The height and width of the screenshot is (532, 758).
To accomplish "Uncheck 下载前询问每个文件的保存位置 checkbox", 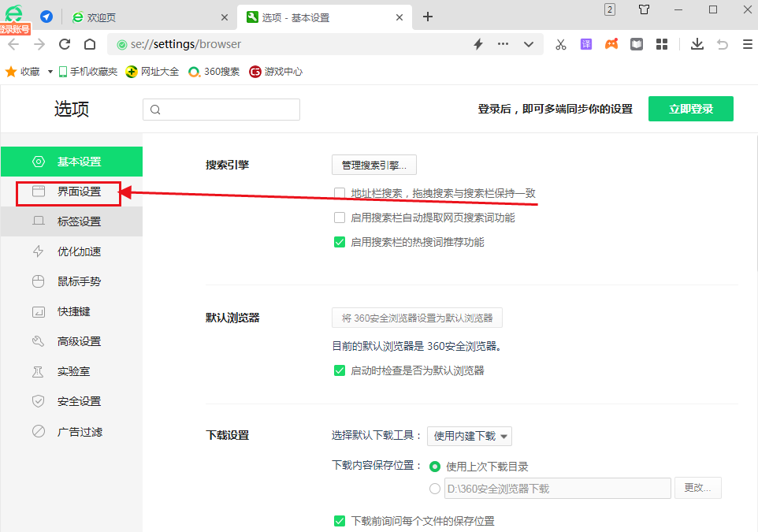I will coord(340,521).
